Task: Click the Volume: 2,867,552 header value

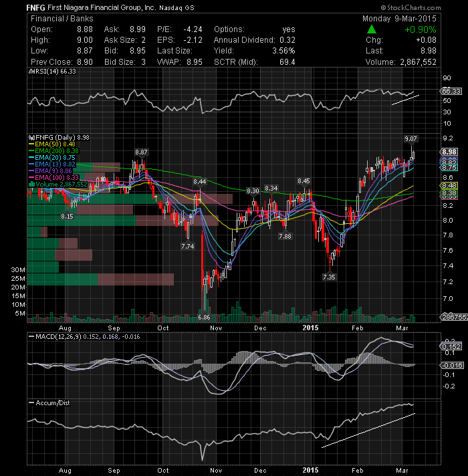Action: 418,62
